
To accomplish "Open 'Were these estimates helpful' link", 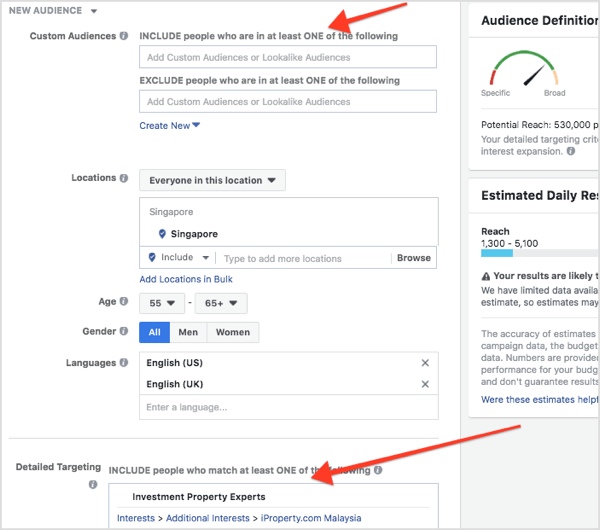I will click(540, 400).
